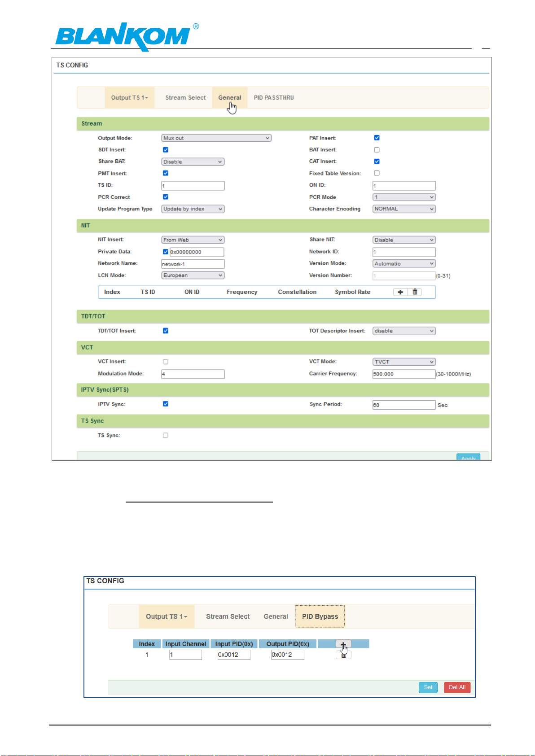
Task: Open the Output TS 1 menu in lower panel
Action: click(x=167, y=616)
